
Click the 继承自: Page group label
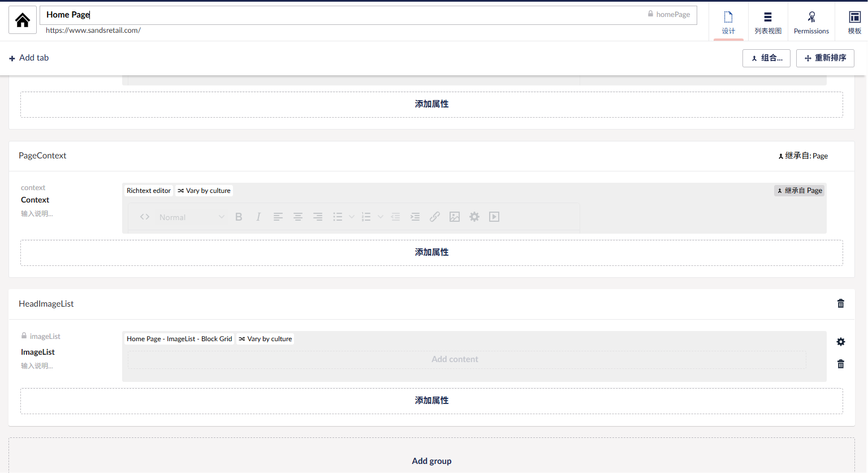point(803,156)
